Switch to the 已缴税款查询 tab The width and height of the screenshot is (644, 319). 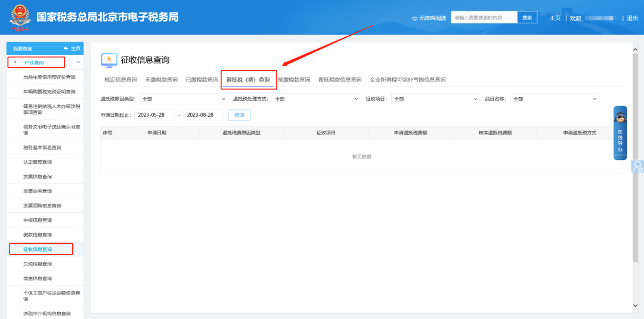[202, 80]
